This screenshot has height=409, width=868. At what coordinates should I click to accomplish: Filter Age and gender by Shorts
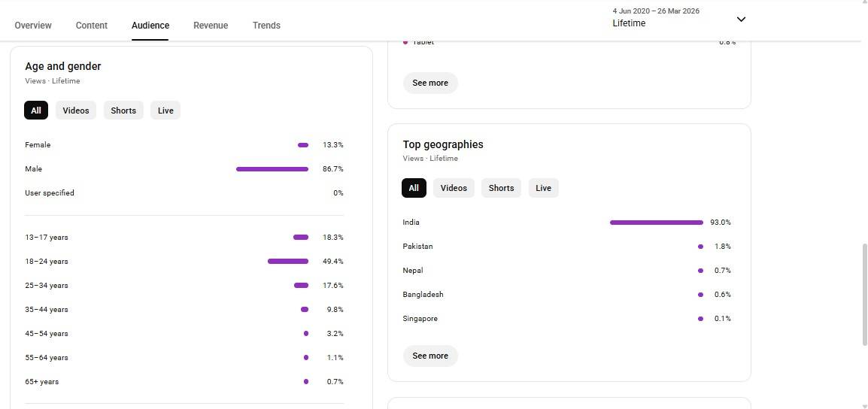123,111
